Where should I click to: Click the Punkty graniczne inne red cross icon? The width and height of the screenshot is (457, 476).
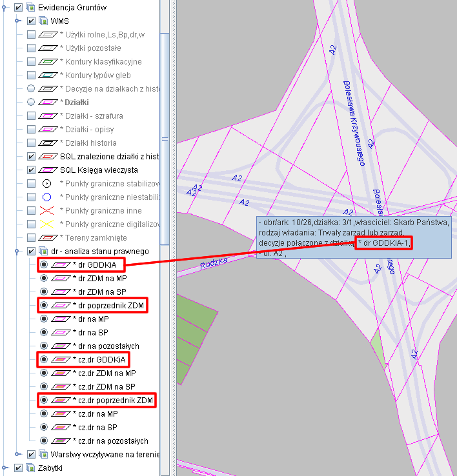point(46,211)
